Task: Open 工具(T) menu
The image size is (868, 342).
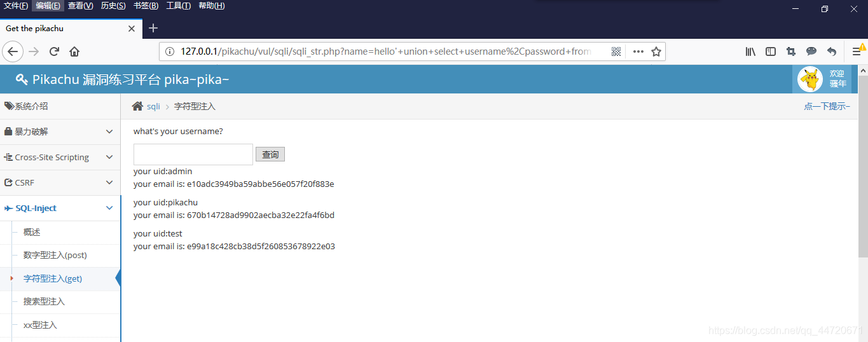Action: click(x=179, y=6)
